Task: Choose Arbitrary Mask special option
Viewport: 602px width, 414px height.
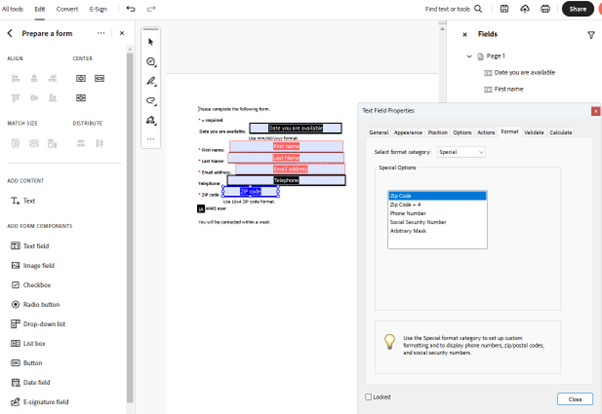Action: coord(437,231)
